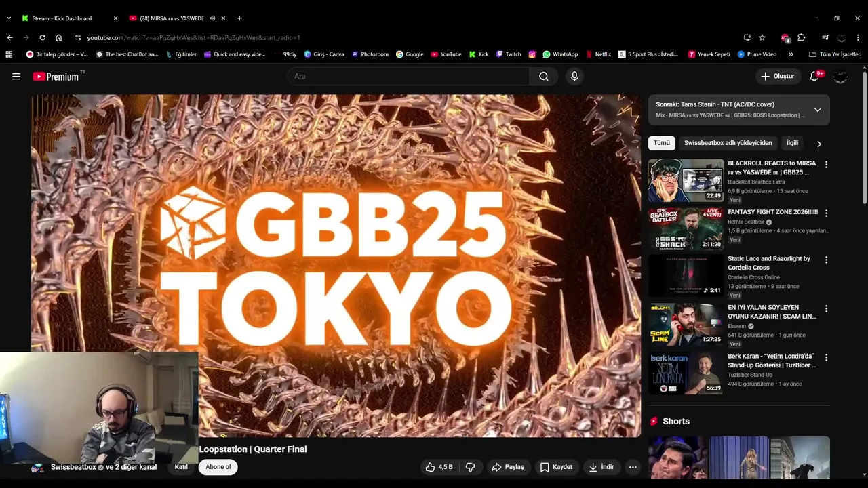Open site information icon in address bar
868x488 pixels.
pos(78,37)
